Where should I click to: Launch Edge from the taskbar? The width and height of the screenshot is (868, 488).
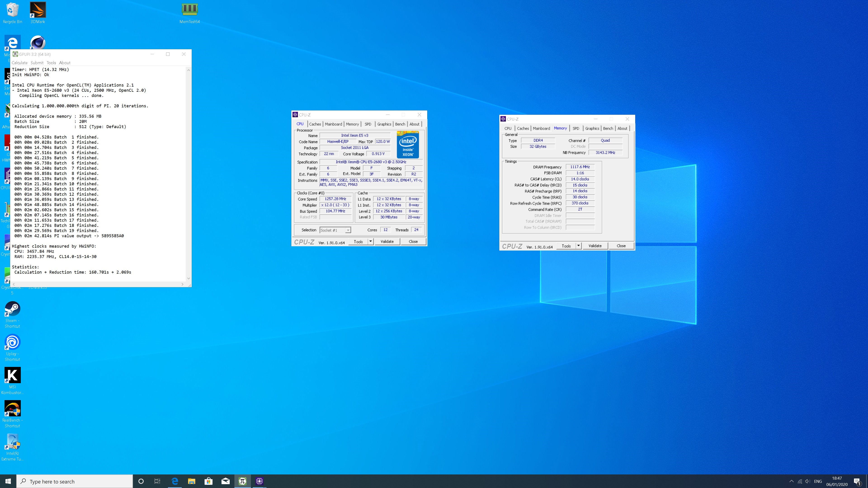click(175, 481)
